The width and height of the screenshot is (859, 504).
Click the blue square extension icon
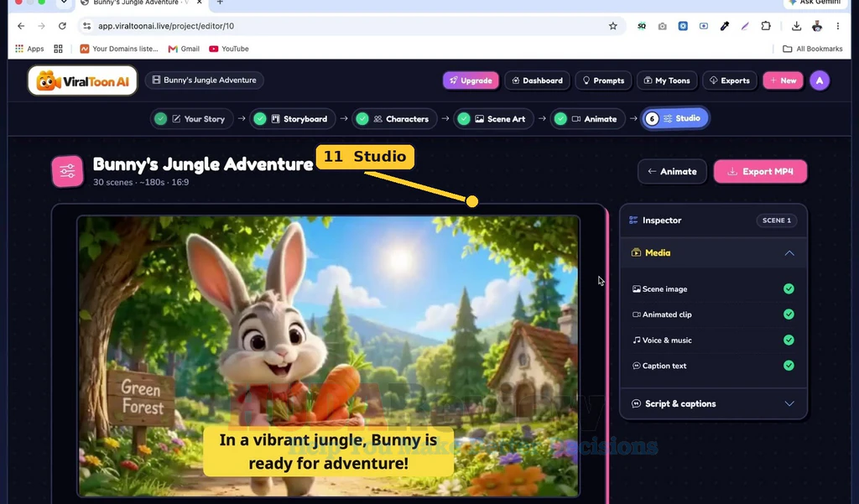[683, 26]
